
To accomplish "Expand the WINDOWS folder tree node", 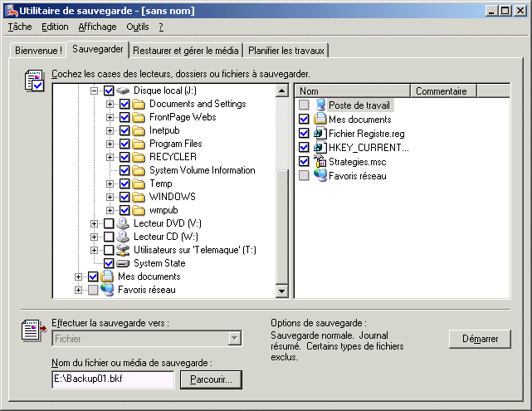I will pyautogui.click(x=110, y=197).
